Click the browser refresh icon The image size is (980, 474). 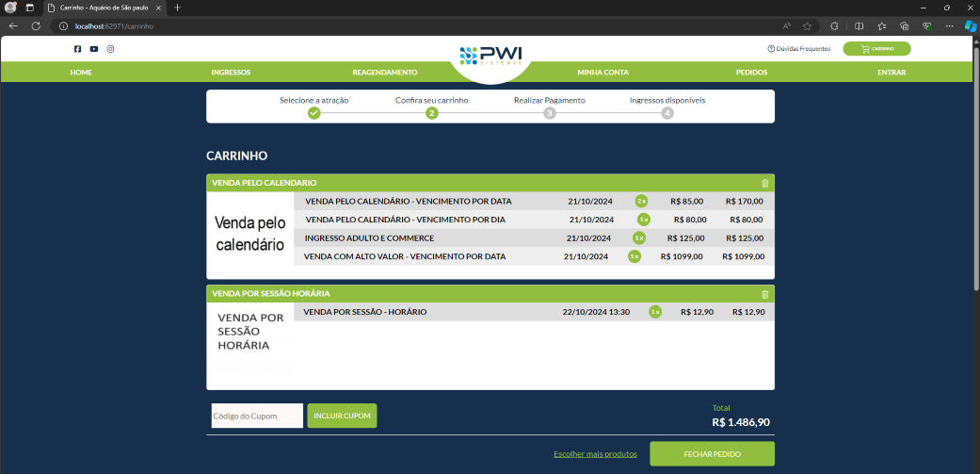(x=36, y=26)
